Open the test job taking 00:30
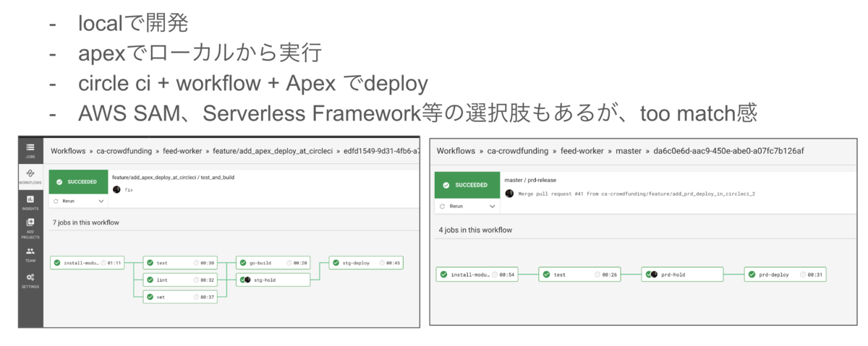The image size is (868, 346). (181, 262)
